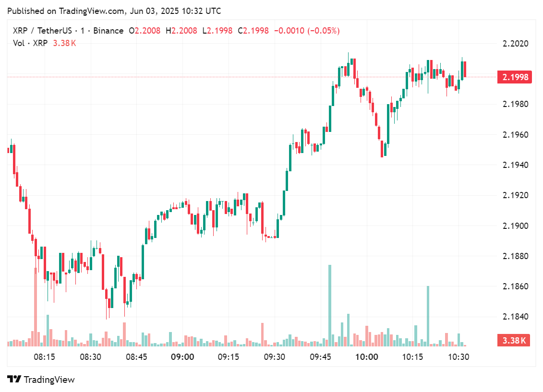Click the Vol · XRP indicator legend
Screen dimensions: 543x392
pos(31,43)
